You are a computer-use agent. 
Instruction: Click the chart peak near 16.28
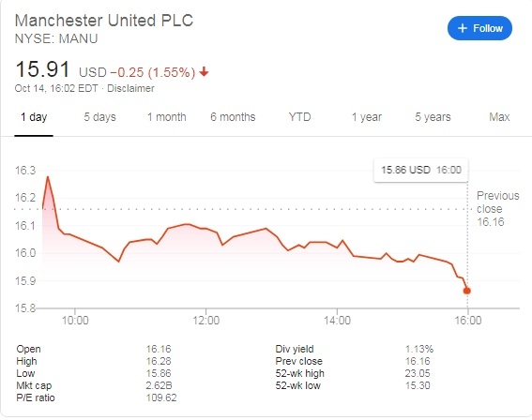click(48, 177)
